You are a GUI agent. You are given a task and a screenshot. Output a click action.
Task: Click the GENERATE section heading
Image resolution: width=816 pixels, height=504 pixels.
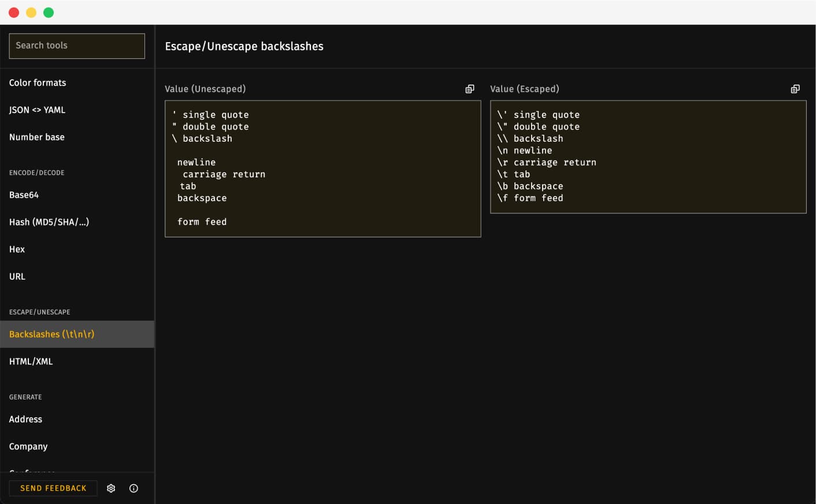pos(25,397)
